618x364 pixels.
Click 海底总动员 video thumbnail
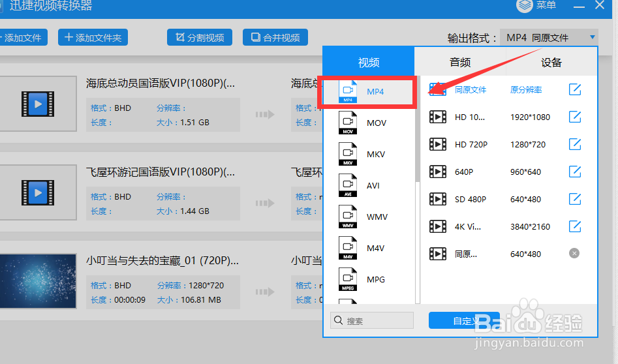point(38,104)
